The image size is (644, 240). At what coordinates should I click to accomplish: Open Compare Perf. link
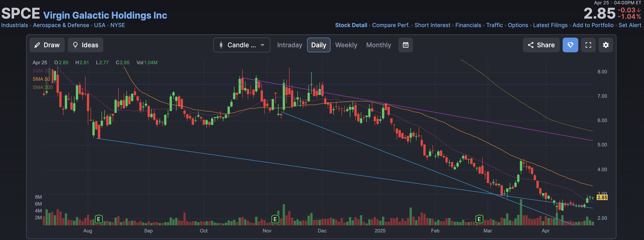pyautogui.click(x=391, y=25)
